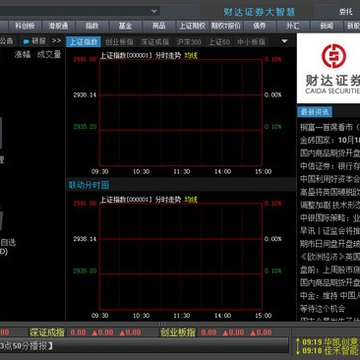Image resolution: width=360 pixels, height=360 pixels.
Task: Sort by the 成交量 column header
Action: [49, 54]
